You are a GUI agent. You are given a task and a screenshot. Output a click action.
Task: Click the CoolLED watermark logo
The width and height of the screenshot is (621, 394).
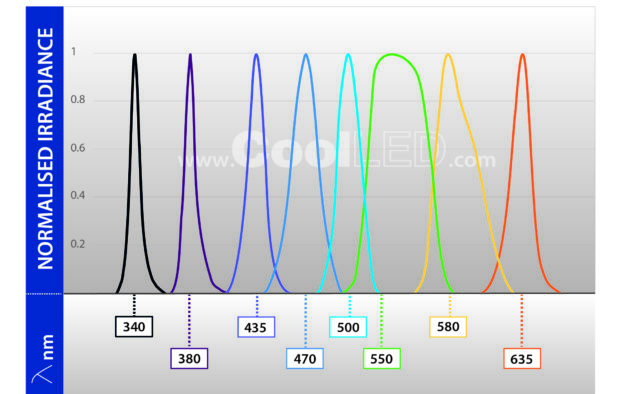coord(337,150)
